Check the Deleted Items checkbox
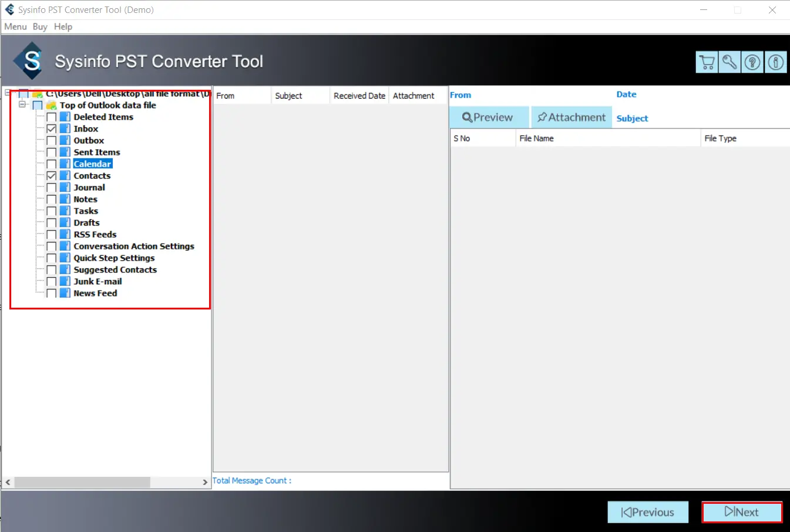This screenshot has height=532, width=790. pyautogui.click(x=52, y=117)
